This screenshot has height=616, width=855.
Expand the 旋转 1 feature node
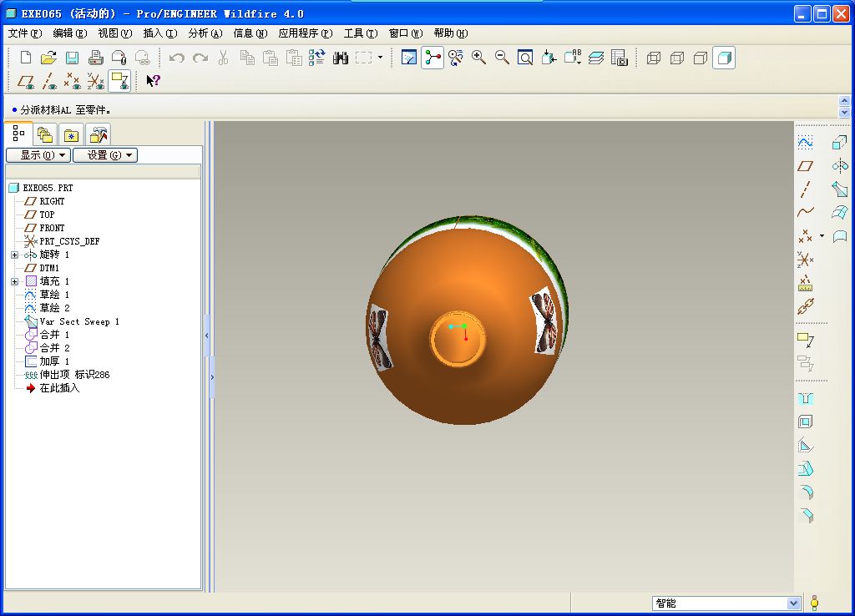coord(15,255)
